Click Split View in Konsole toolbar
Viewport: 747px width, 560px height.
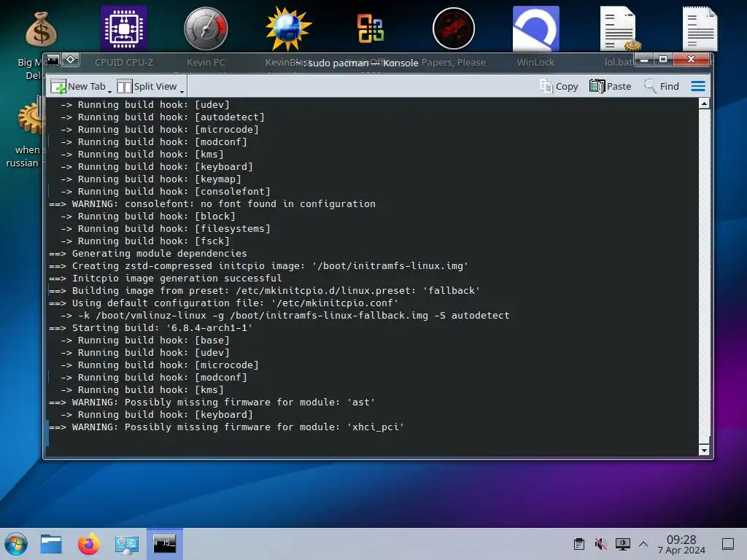click(x=147, y=86)
